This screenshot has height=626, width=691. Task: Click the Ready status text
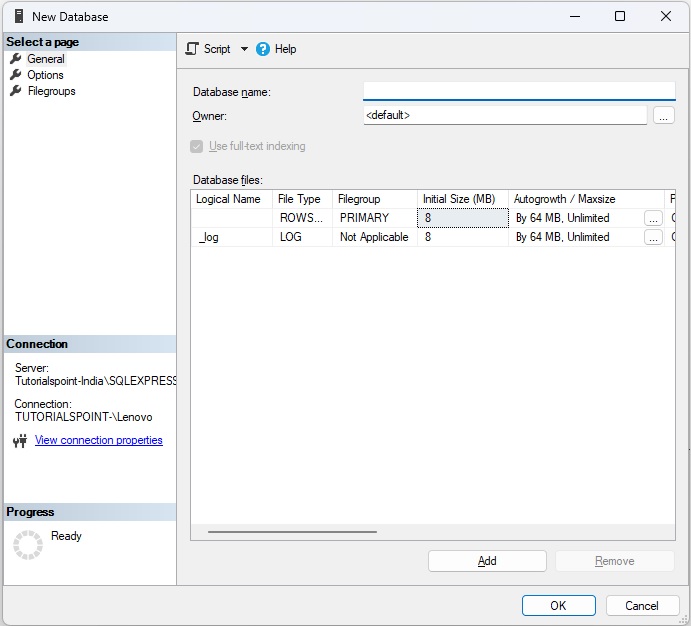[67, 536]
